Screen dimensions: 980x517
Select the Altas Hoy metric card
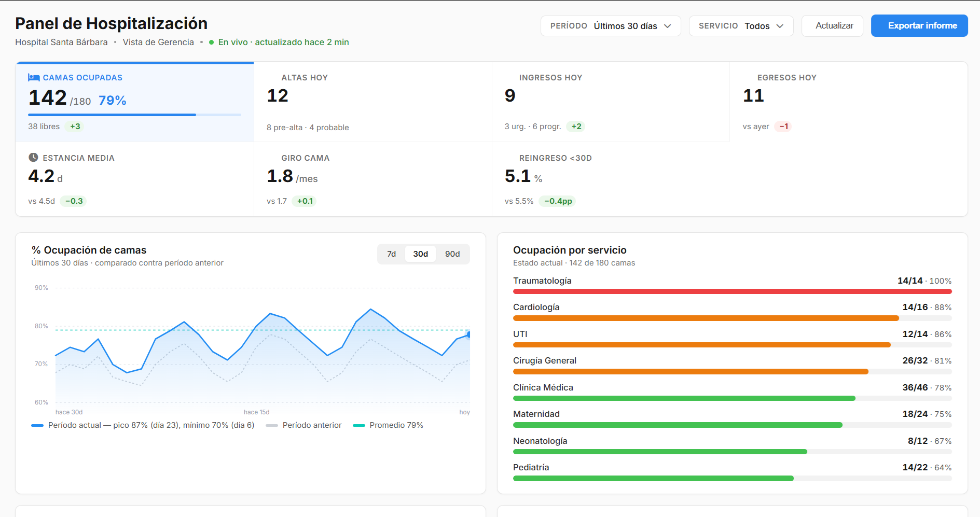pyautogui.click(x=372, y=102)
